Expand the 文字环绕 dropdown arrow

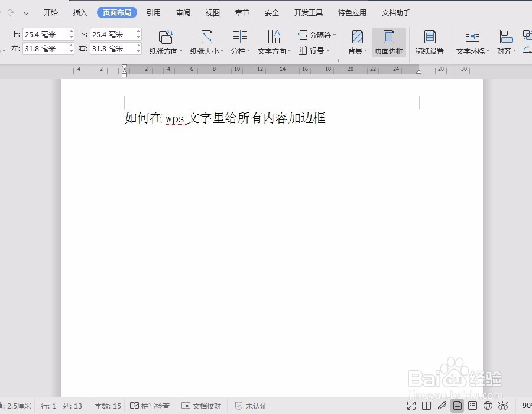[488, 51]
